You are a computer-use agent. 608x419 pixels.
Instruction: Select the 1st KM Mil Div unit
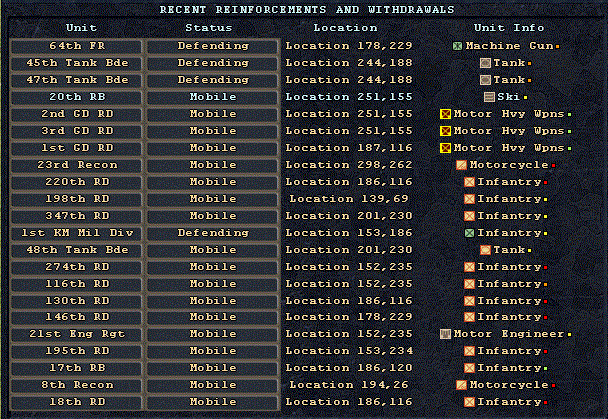tap(76, 233)
